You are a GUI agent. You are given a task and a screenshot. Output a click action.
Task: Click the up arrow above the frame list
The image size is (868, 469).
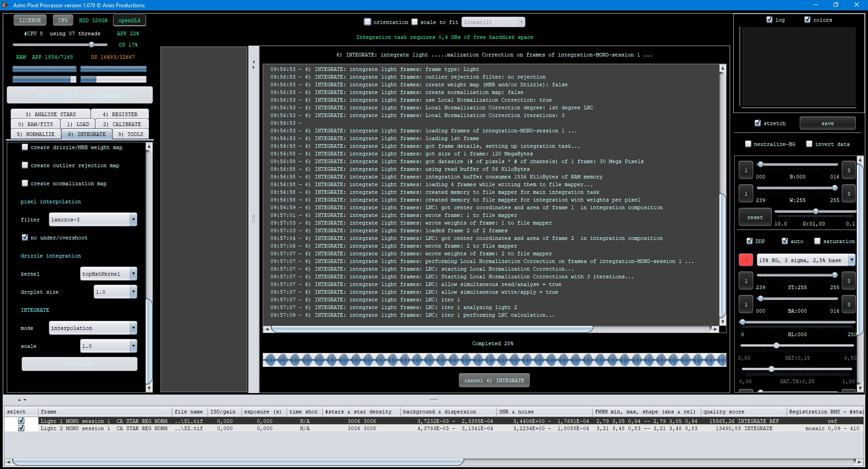click(19, 400)
